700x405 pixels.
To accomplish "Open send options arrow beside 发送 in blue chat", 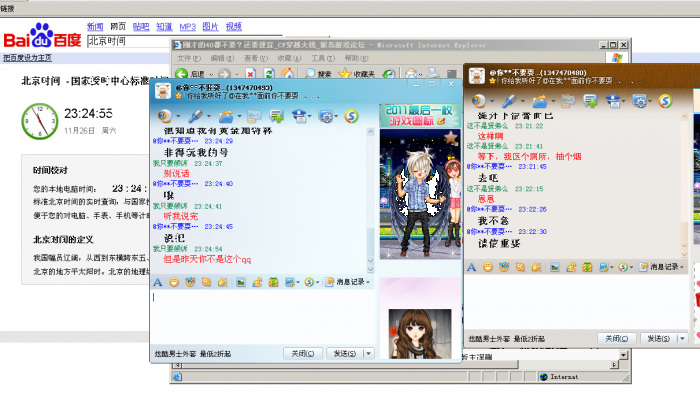I will click(369, 353).
